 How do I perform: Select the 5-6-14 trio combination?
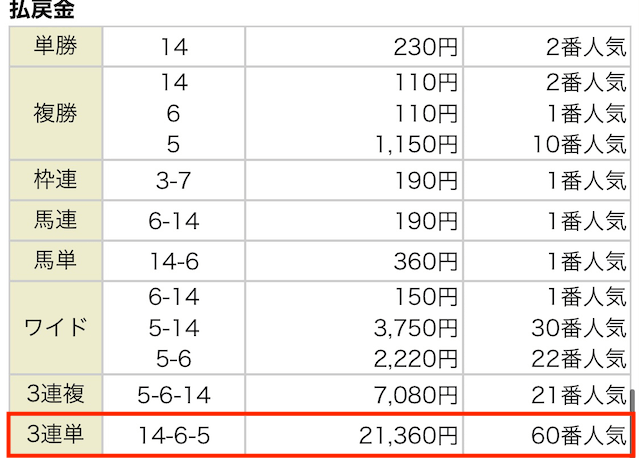174,395
